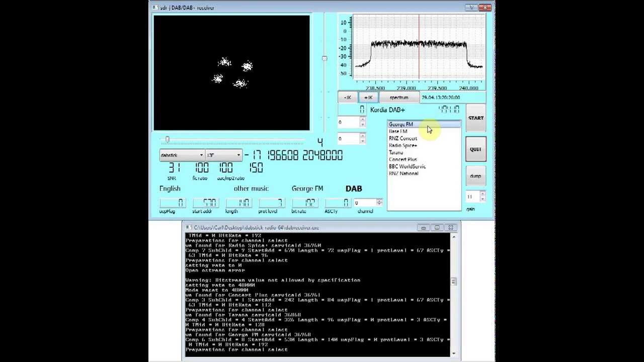
Task: Toggle the spectrum display button
Action: click(399, 98)
